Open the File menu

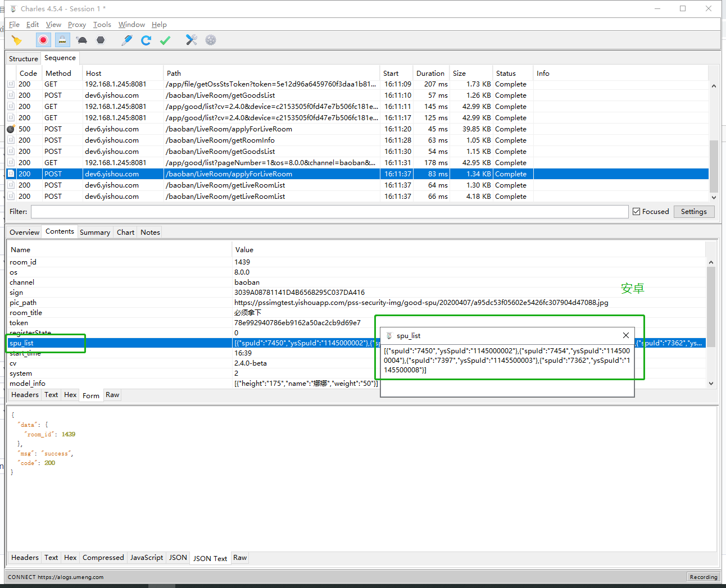[14, 25]
